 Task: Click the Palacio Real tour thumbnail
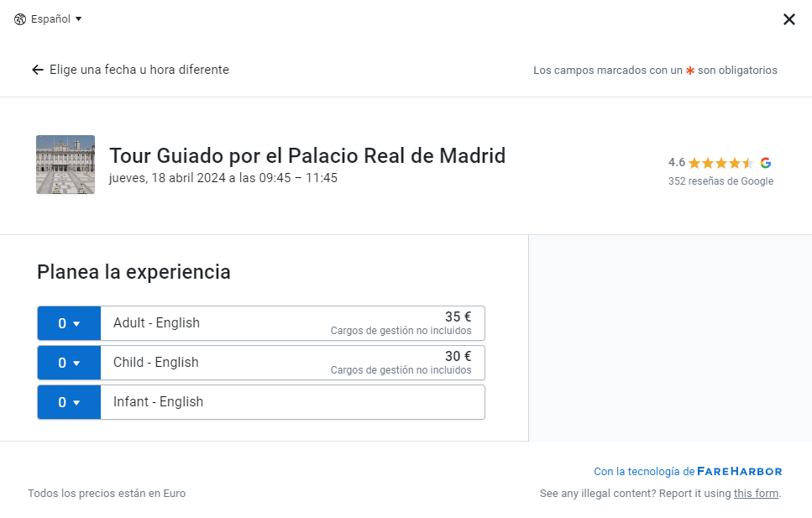click(x=65, y=165)
